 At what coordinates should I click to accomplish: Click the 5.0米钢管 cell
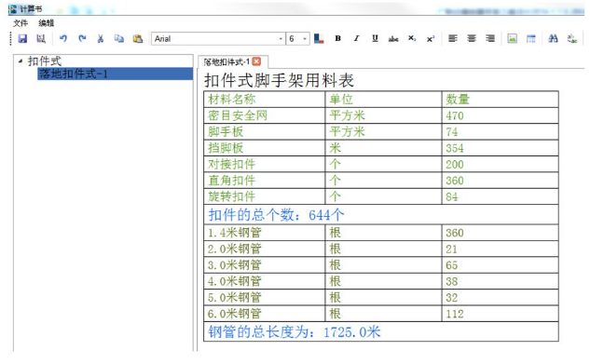[x=264, y=298]
